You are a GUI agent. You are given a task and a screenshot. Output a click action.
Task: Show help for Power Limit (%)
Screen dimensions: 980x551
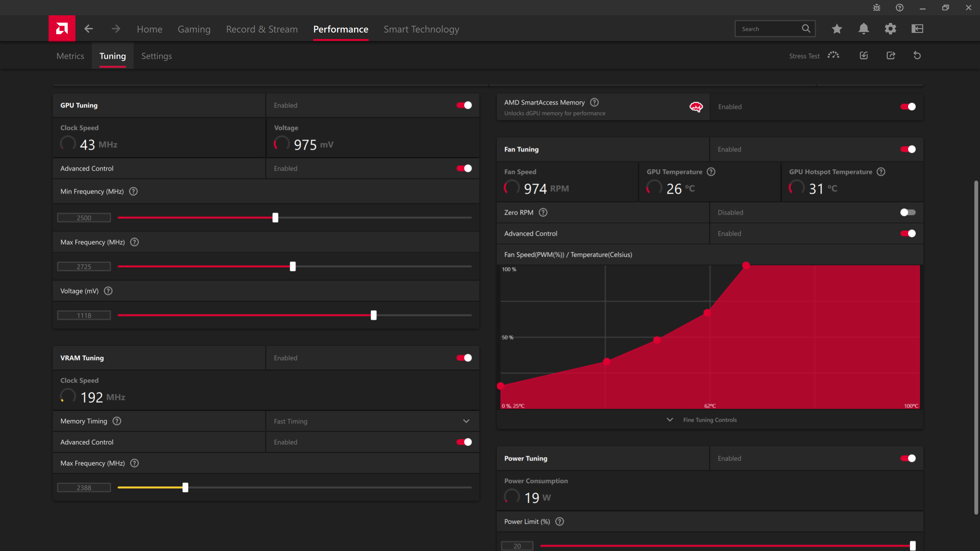pos(560,522)
